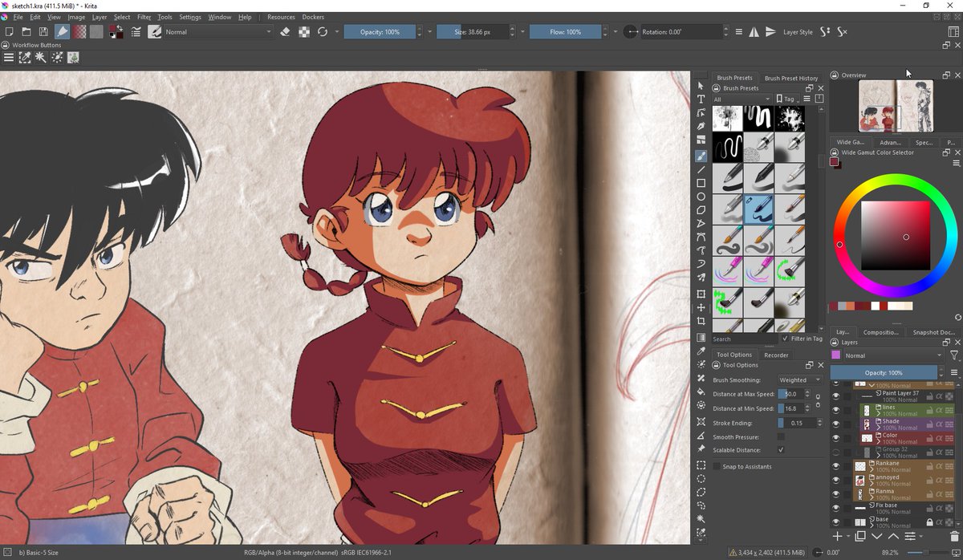Image resolution: width=963 pixels, height=560 pixels.
Task: Open an existing document via folder icon
Action: point(26,32)
